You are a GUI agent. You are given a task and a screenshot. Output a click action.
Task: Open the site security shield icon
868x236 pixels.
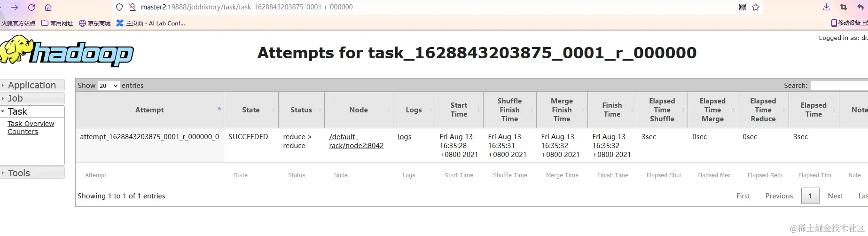[119, 7]
